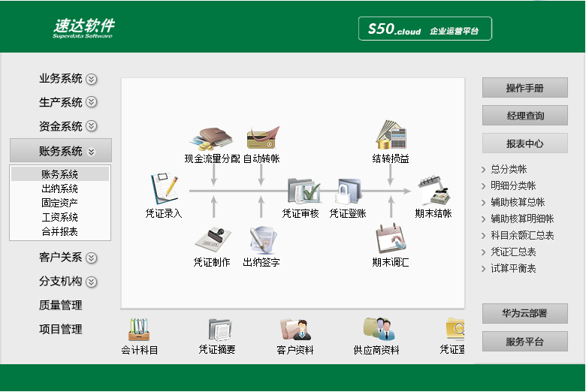586x392 pixels.
Task: Open 出纳签字 pen document icon
Action: (263, 240)
